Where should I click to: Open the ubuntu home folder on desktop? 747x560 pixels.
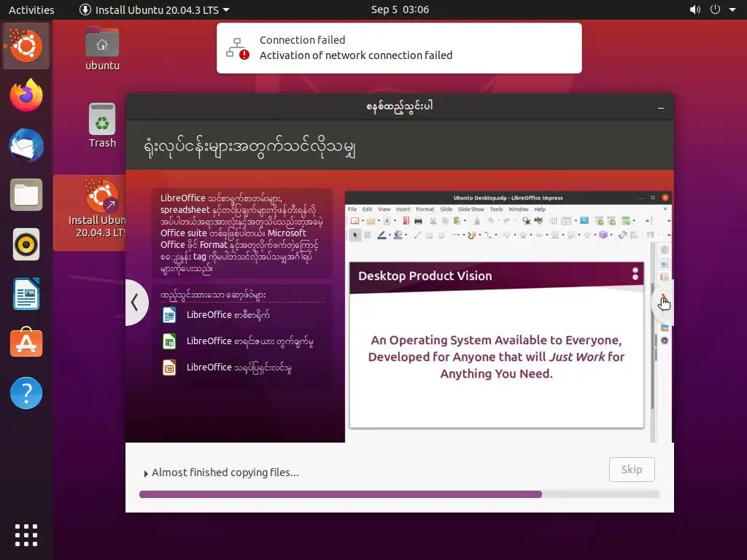pyautogui.click(x=102, y=49)
